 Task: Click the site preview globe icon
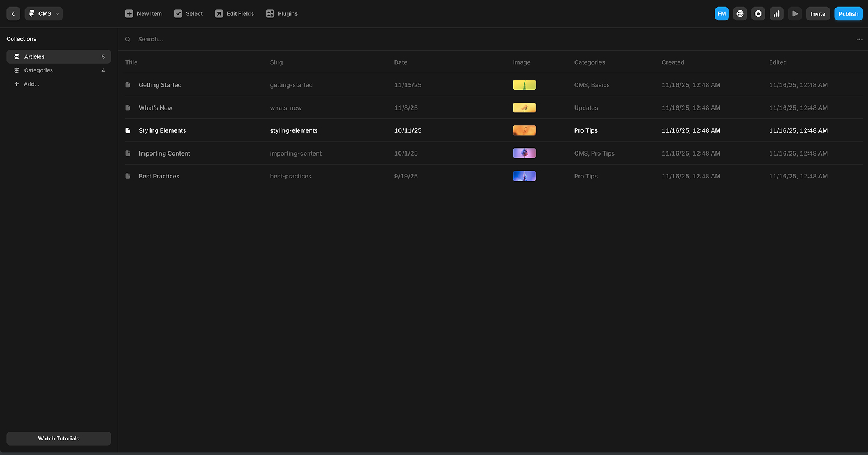tap(740, 13)
